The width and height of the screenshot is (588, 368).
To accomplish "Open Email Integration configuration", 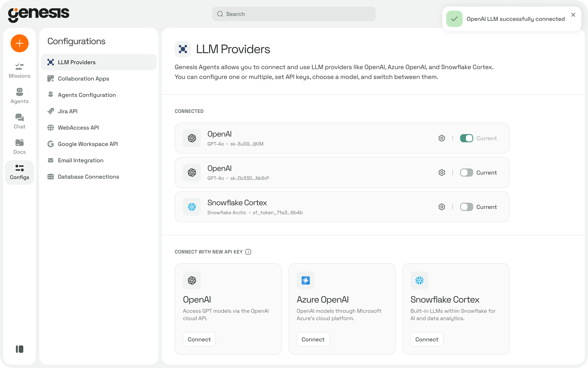I will [99, 160].
